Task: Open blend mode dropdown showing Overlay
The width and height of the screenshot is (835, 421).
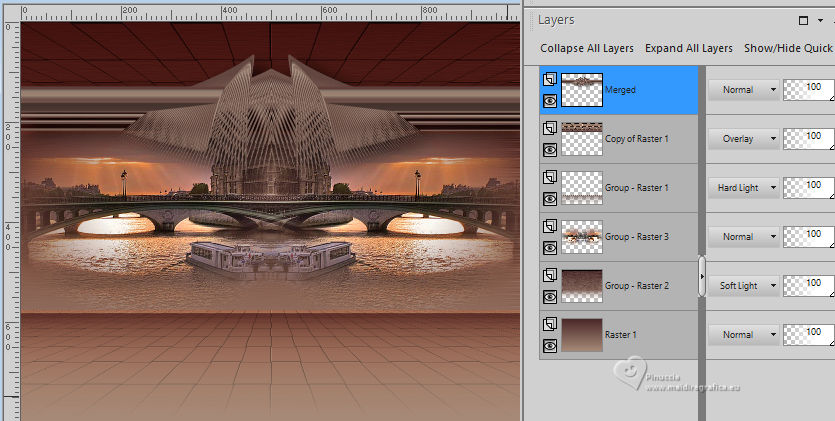Action: point(743,139)
